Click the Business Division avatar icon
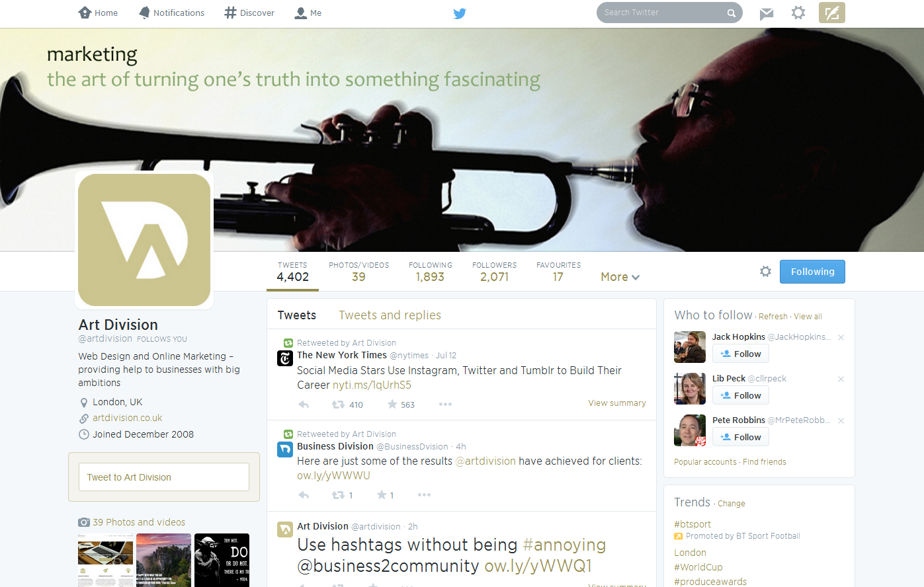924x587 pixels. pyautogui.click(x=285, y=450)
